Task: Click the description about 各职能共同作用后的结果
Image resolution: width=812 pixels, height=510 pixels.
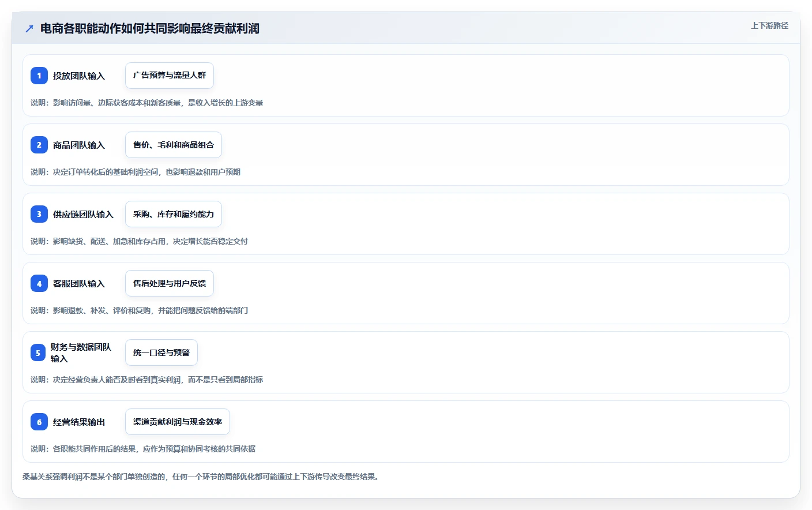Action: tap(143, 449)
